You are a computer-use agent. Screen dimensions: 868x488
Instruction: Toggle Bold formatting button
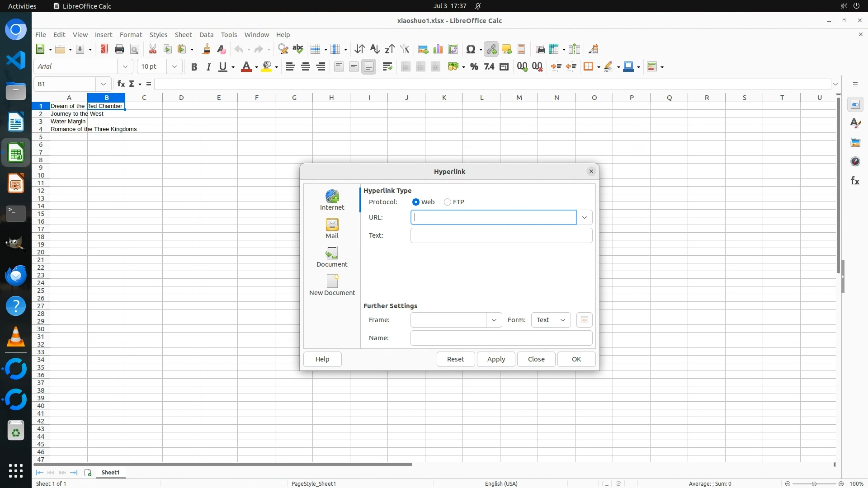click(194, 67)
